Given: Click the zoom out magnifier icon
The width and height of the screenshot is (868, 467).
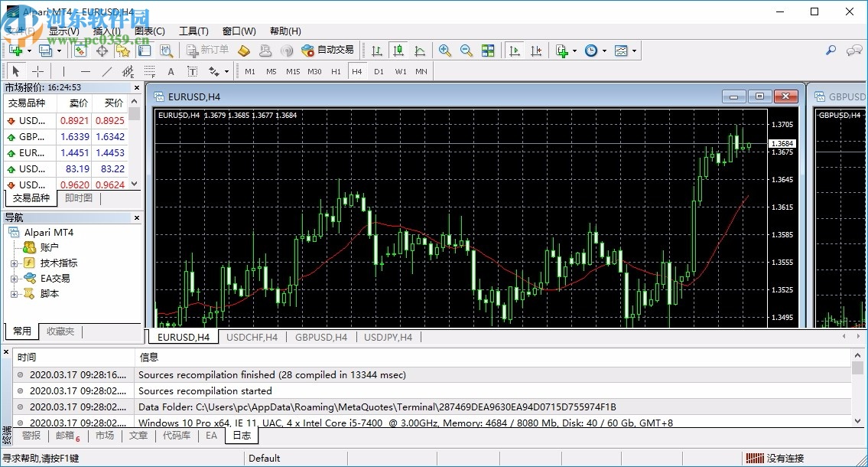Looking at the screenshot, I should point(467,51).
